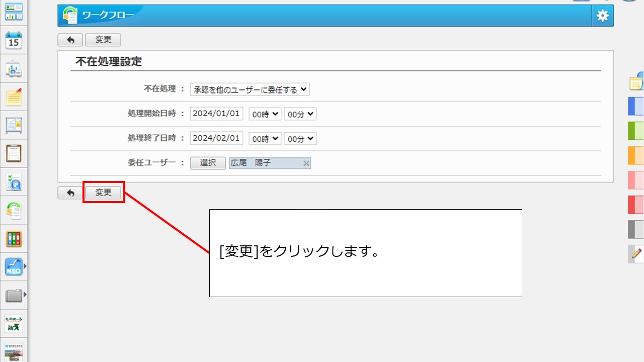Click the 広尾 陽子 user name
Screen dimensions: 644x362
click(x=251, y=163)
